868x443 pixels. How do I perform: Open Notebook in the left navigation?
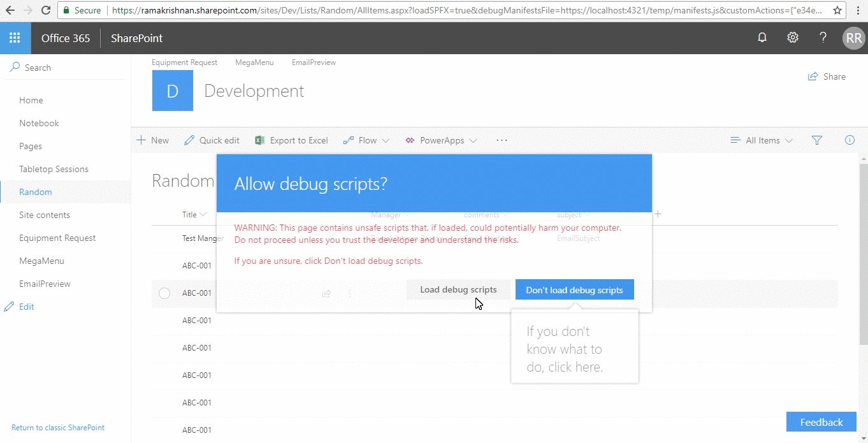(x=39, y=123)
